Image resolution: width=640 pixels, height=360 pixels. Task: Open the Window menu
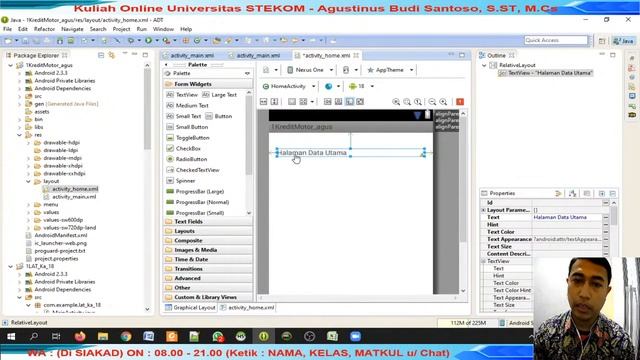pyautogui.click(x=163, y=29)
